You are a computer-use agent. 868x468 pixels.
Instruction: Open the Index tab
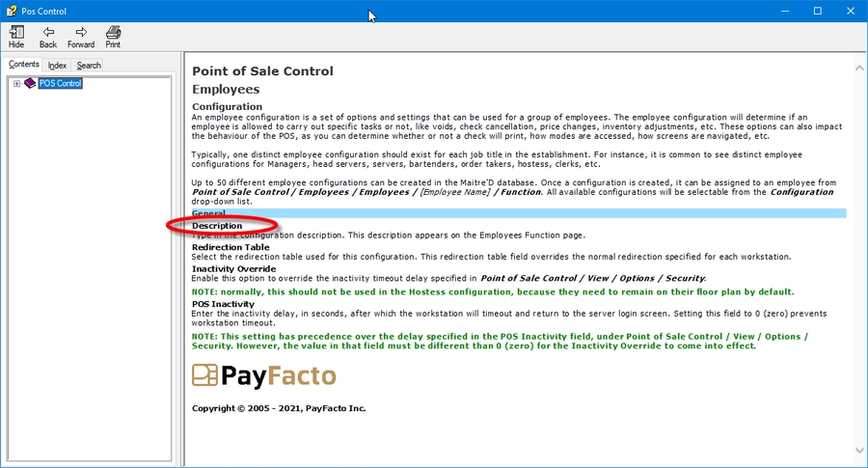(57, 66)
